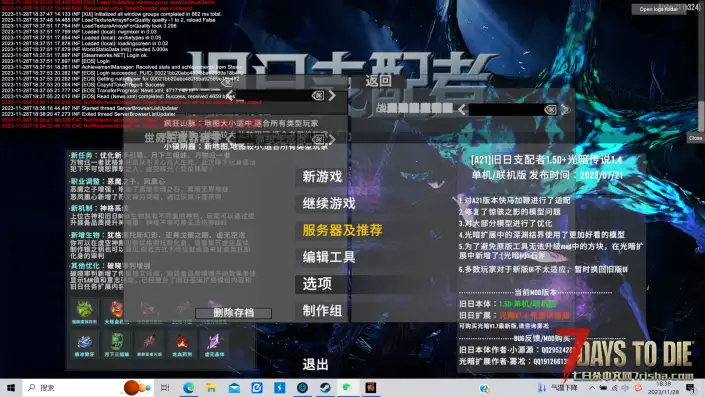Image resolution: width=705 pixels, height=397 pixels.
Task: Select the green dragon item icon
Action: 85,309
